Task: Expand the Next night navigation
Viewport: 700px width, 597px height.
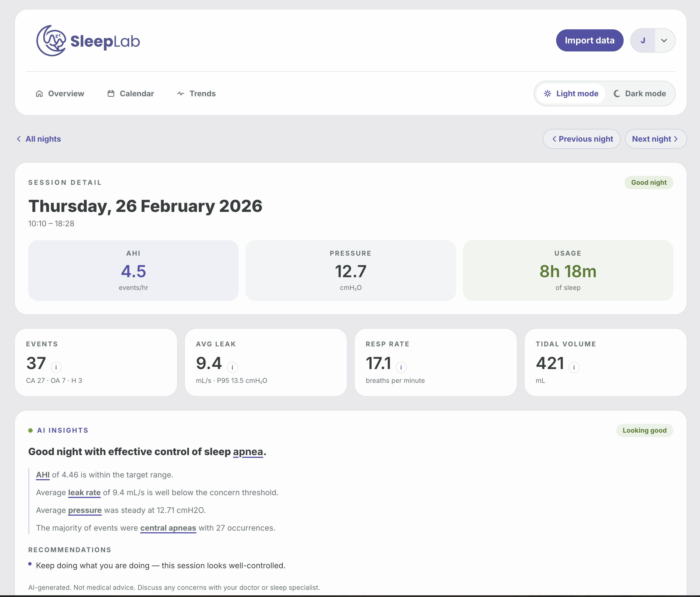Action: (x=655, y=139)
